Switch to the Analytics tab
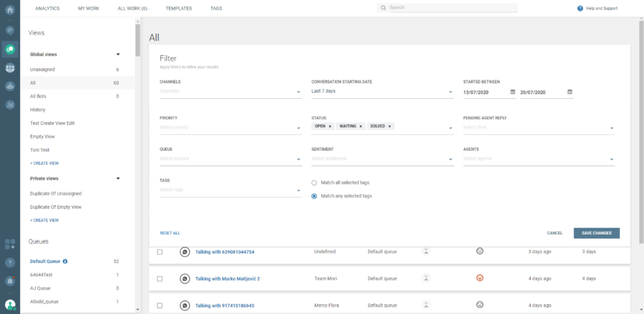Viewport: 644px width, 314px height. tap(47, 9)
